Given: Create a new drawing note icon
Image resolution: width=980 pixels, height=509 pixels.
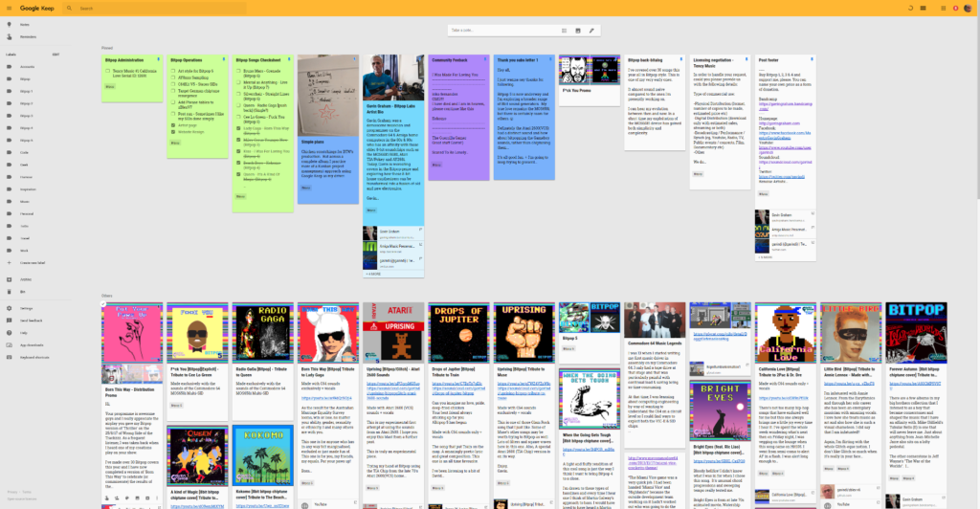Looking at the screenshot, I should [x=591, y=30].
